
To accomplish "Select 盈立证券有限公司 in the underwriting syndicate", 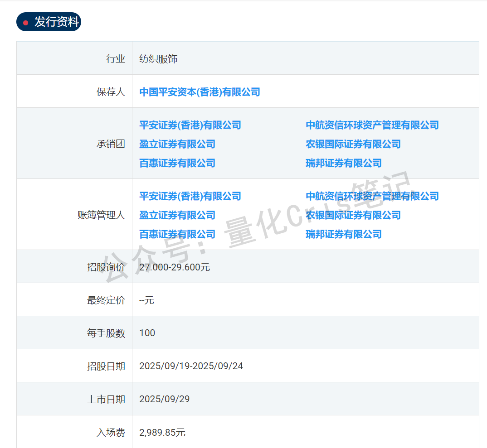I will (177, 144).
